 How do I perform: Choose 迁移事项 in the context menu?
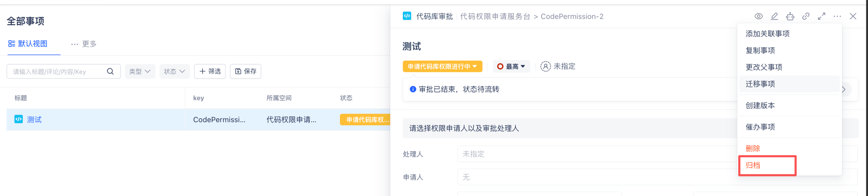[x=760, y=84]
